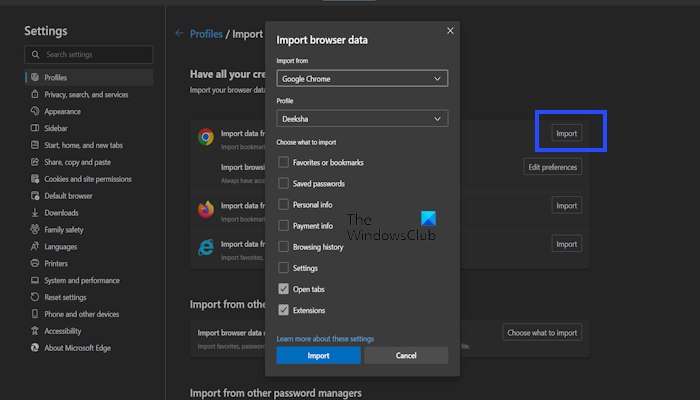Click Import button in Google Chrome row

click(x=567, y=133)
